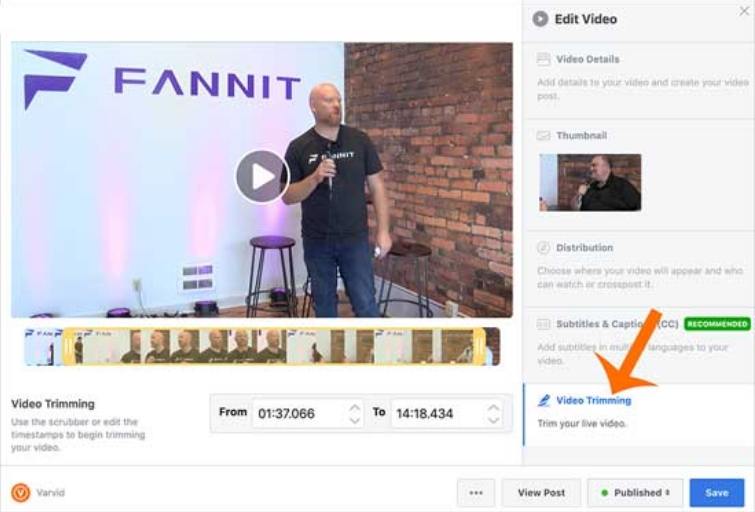Click the Varvid page name
Viewport: 755px width, 512px height.
tap(51, 493)
